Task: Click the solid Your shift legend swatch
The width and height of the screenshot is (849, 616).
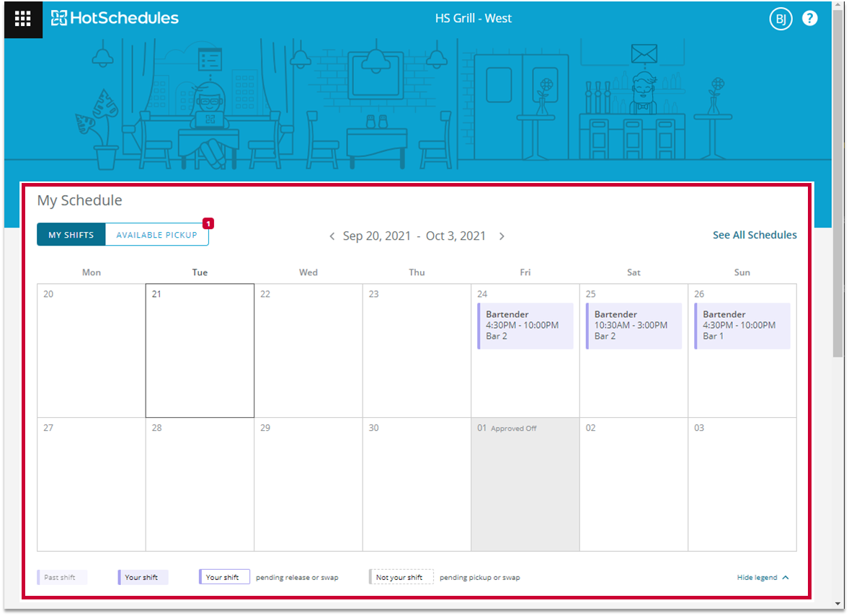Action: point(143,578)
